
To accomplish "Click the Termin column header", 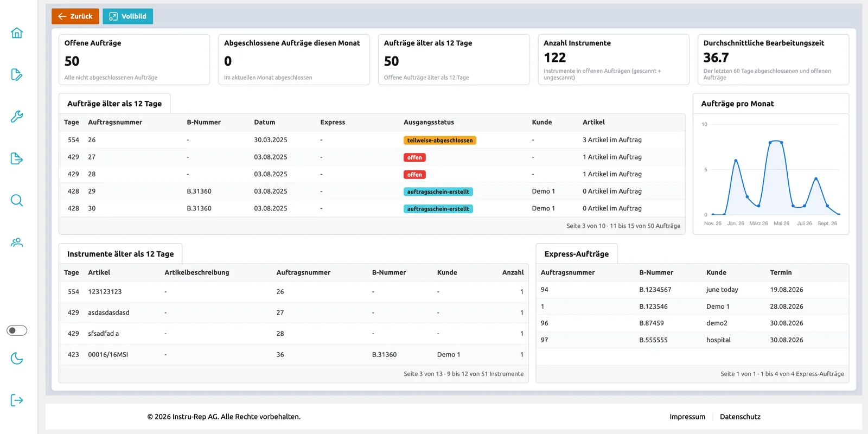I will pos(781,273).
